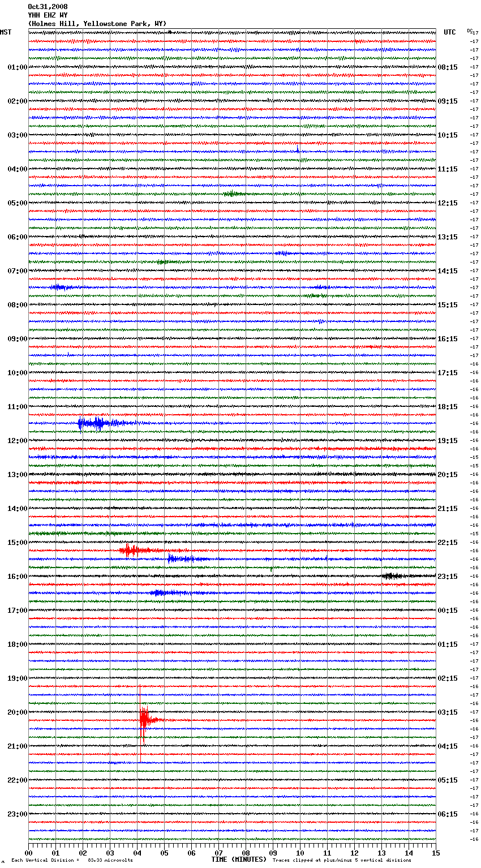Select the 17:00 MST row label
Viewport: 481px width, 868px height.
[x=18, y=611]
